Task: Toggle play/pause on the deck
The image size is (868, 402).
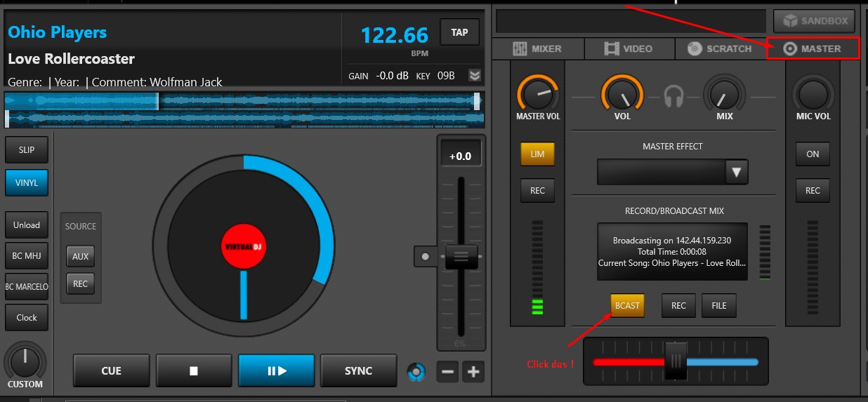Action: [277, 370]
